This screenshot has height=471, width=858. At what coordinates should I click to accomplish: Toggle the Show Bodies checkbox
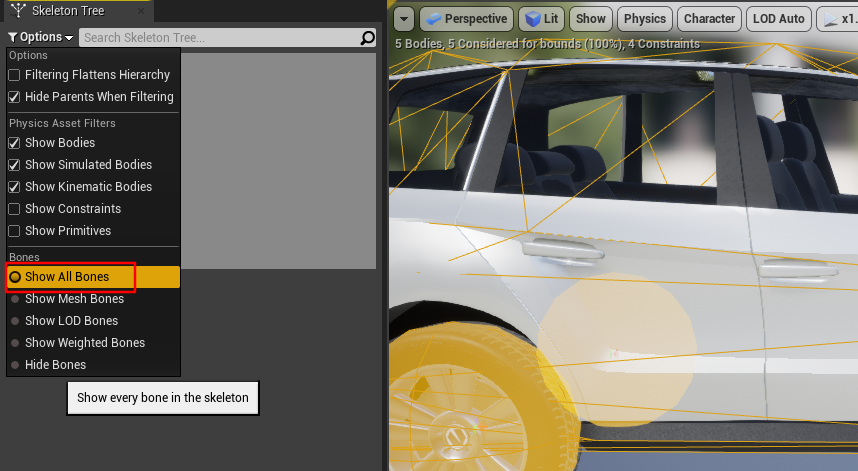click(14, 143)
